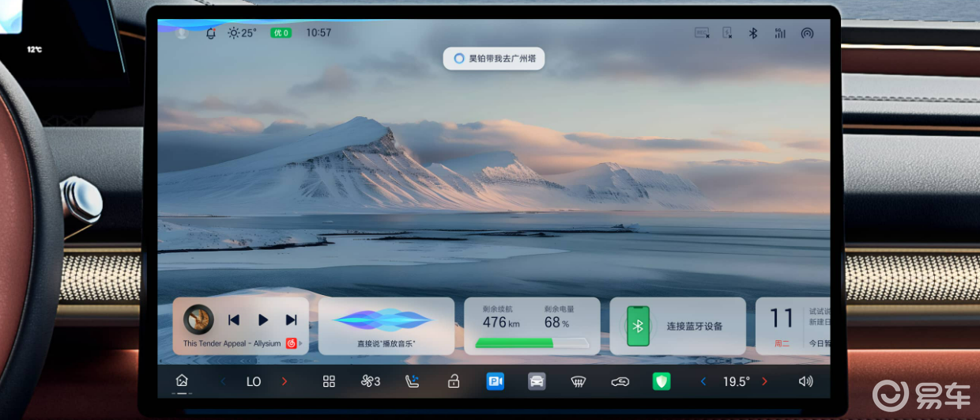Screen dimensions: 980x420
Task: Open weather showing 25°
Action: 242,33
